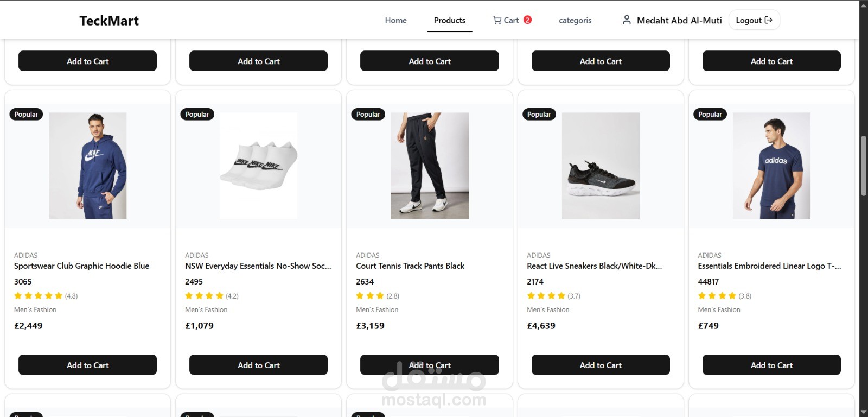
Task: Click the user profile icon
Action: 627,20
